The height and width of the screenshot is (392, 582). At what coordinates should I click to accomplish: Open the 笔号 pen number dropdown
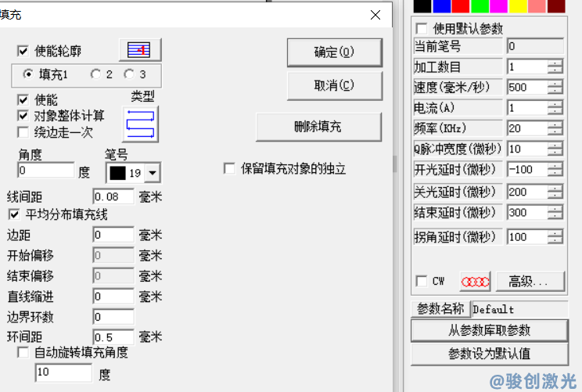pyautogui.click(x=153, y=173)
